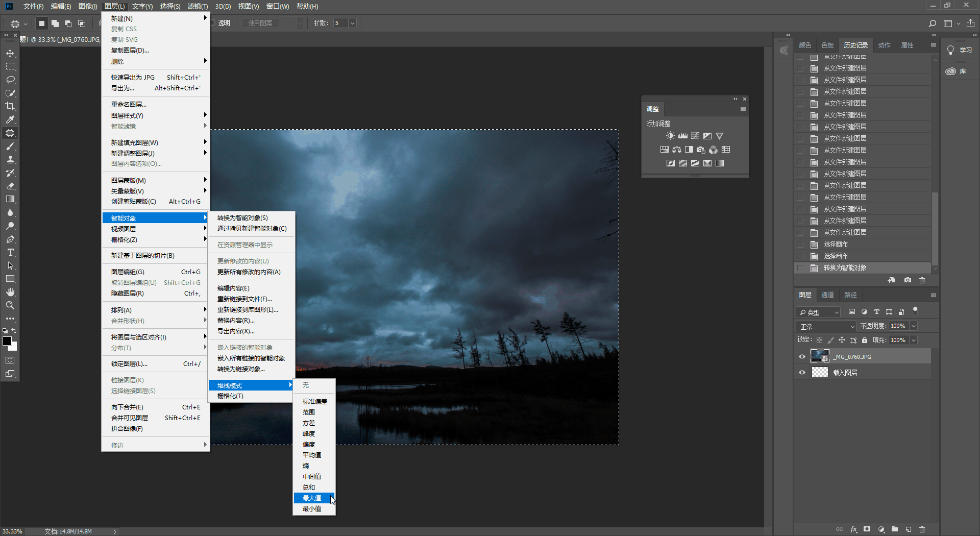Delete layer using the Layers panel trash icon

tap(922, 529)
